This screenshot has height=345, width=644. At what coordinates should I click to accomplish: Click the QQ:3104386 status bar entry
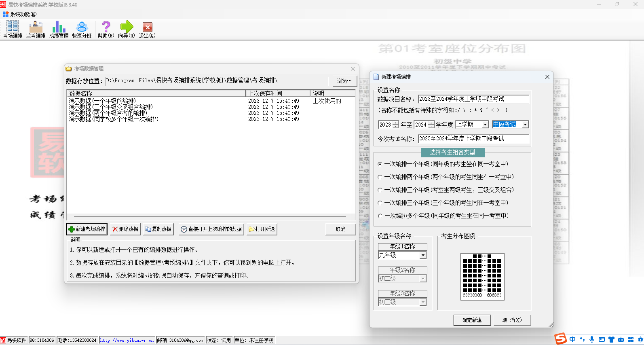point(42,340)
